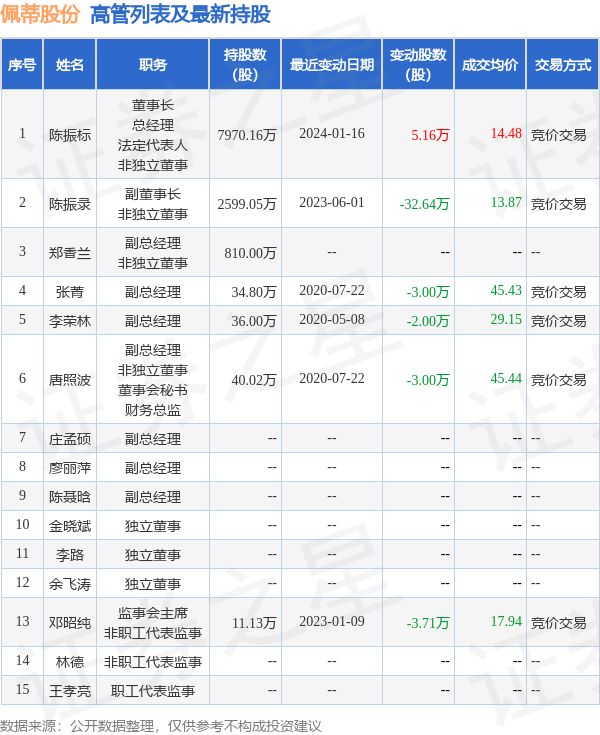Click the name 廖丽萍
The image size is (600, 735).
[70, 468]
